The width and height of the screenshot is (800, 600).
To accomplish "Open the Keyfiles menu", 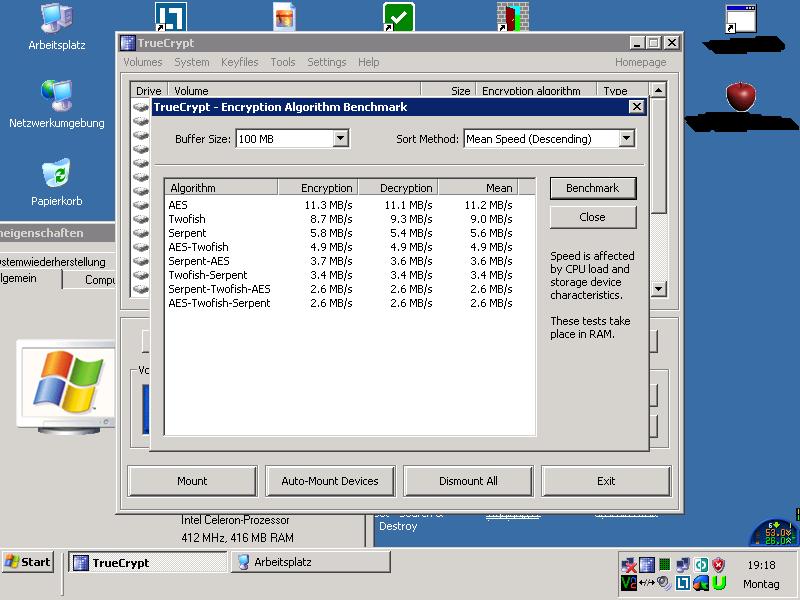I will [x=240, y=62].
